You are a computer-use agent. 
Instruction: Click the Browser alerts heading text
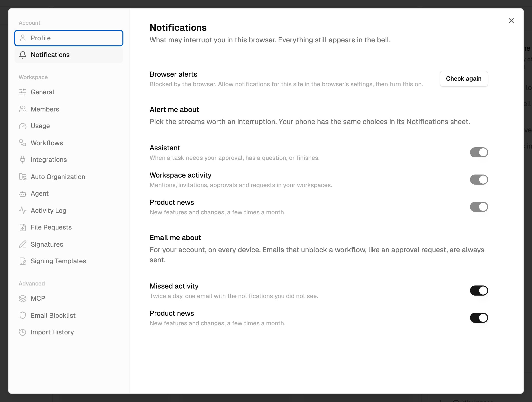pos(173,74)
